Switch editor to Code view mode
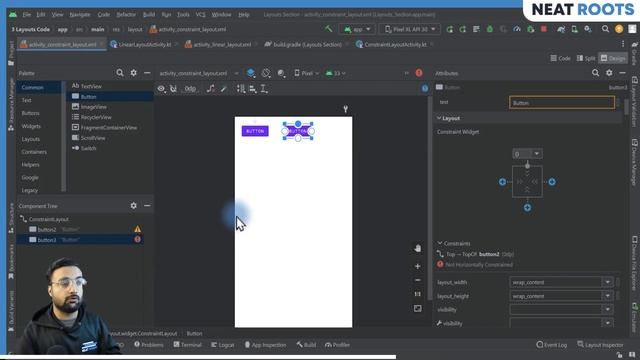The height and width of the screenshot is (360, 640). click(560, 58)
